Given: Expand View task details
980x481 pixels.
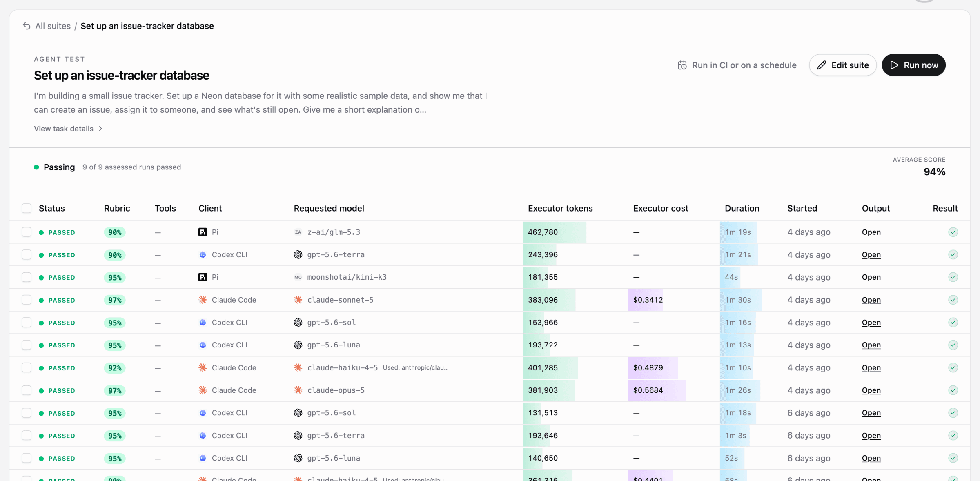Looking at the screenshot, I should [x=68, y=129].
